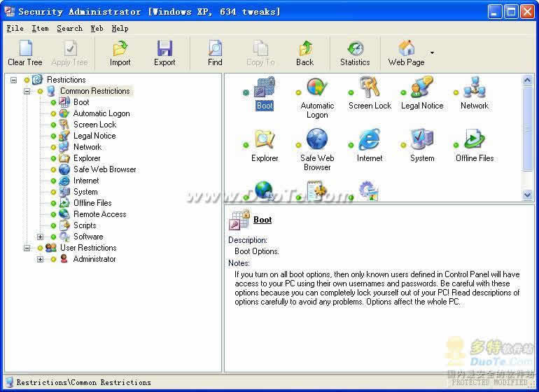
Task: Select the Offline Files icon in right pane
Action: (x=475, y=141)
